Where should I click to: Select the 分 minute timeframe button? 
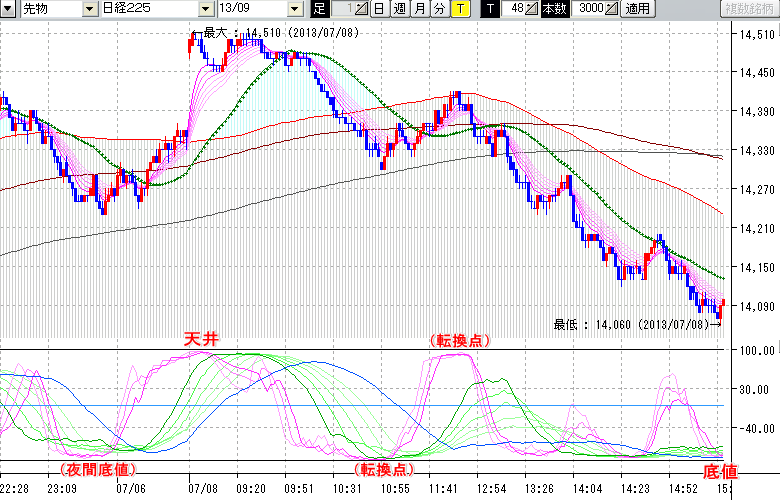click(439, 9)
